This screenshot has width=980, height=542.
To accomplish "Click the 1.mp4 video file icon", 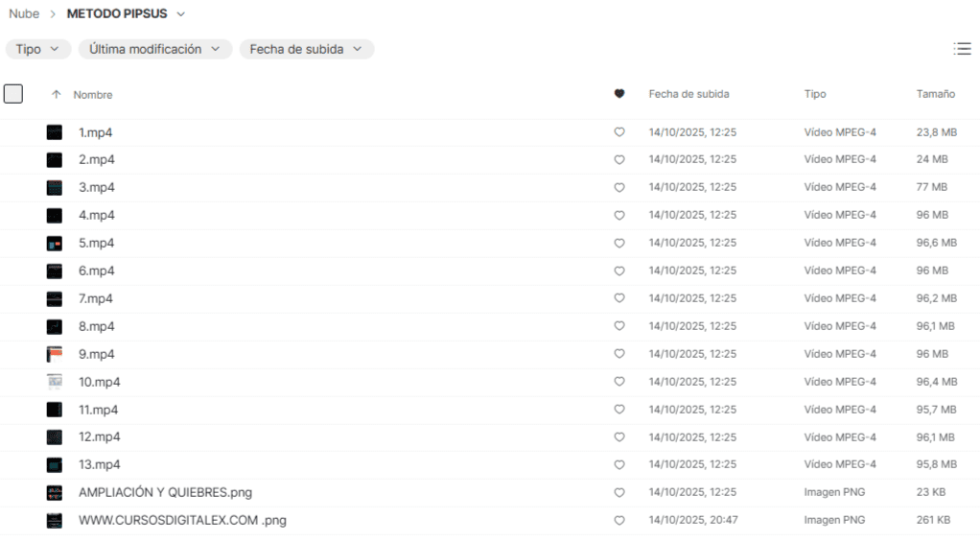I will click(55, 132).
